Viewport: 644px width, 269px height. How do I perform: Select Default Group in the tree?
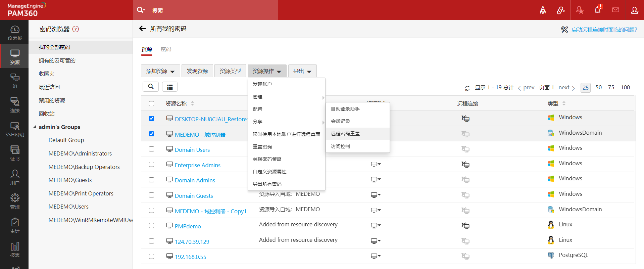(x=66, y=140)
